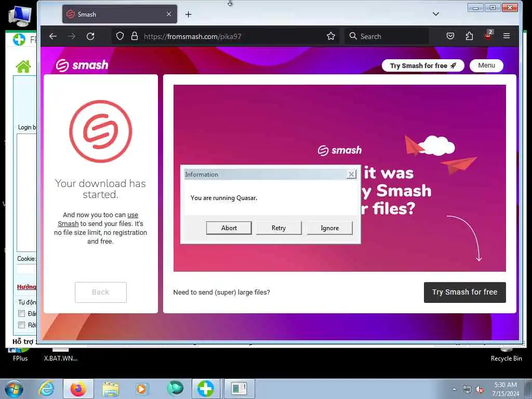
Task: Click the Firefox forward arrow
Action: [x=72, y=36]
